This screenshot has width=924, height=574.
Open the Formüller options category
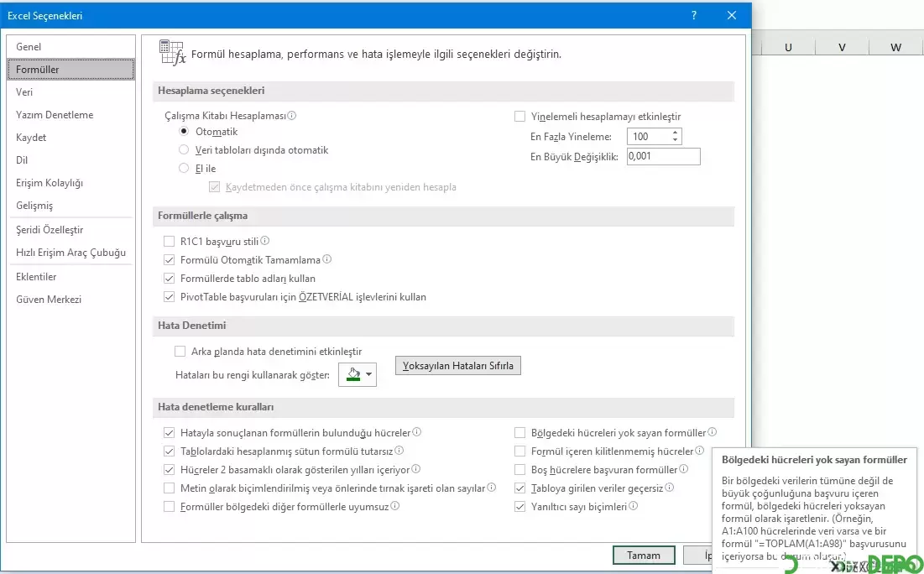coord(70,69)
